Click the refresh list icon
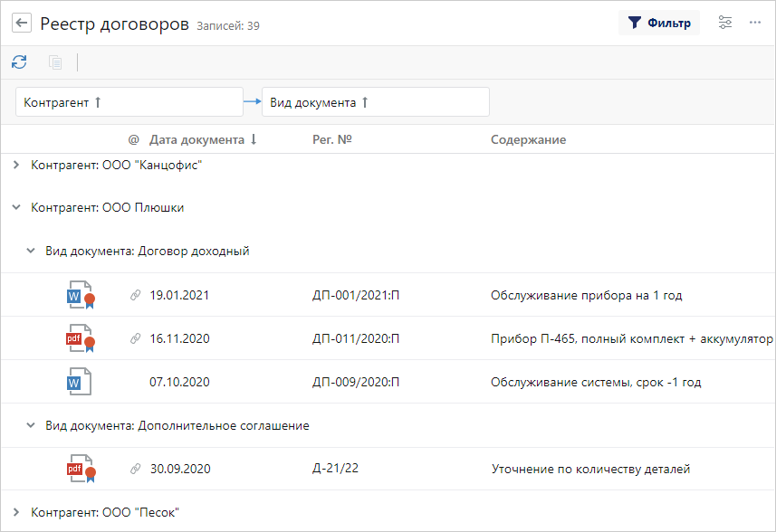The width and height of the screenshot is (776, 532). tap(19, 62)
